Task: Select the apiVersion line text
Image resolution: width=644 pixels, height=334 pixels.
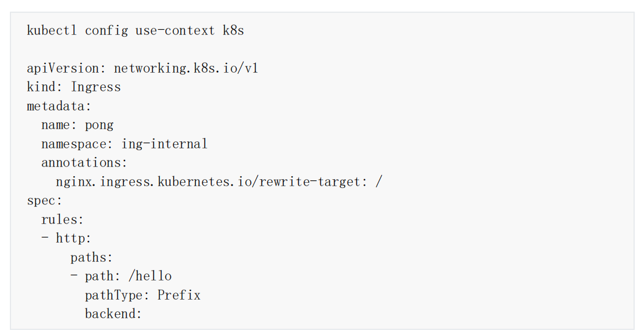Action: (x=142, y=68)
